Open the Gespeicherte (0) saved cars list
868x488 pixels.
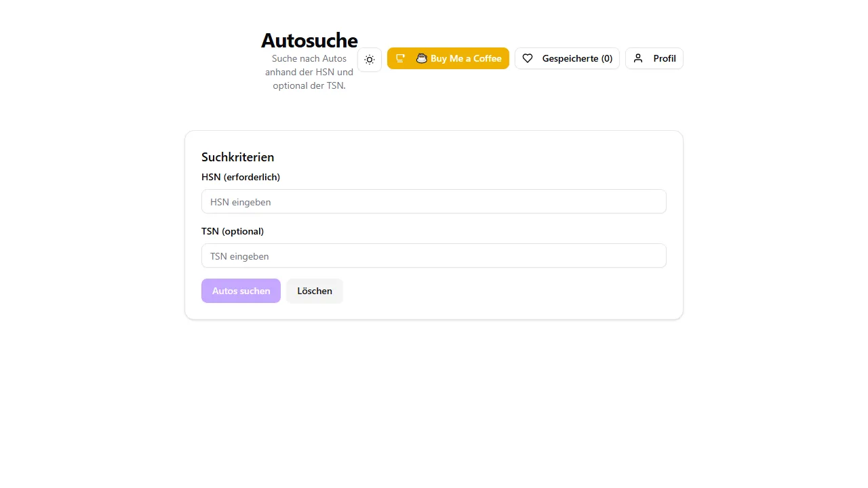click(x=567, y=58)
